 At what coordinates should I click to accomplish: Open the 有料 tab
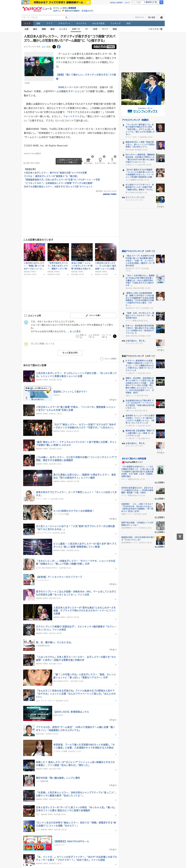click(128, 24)
